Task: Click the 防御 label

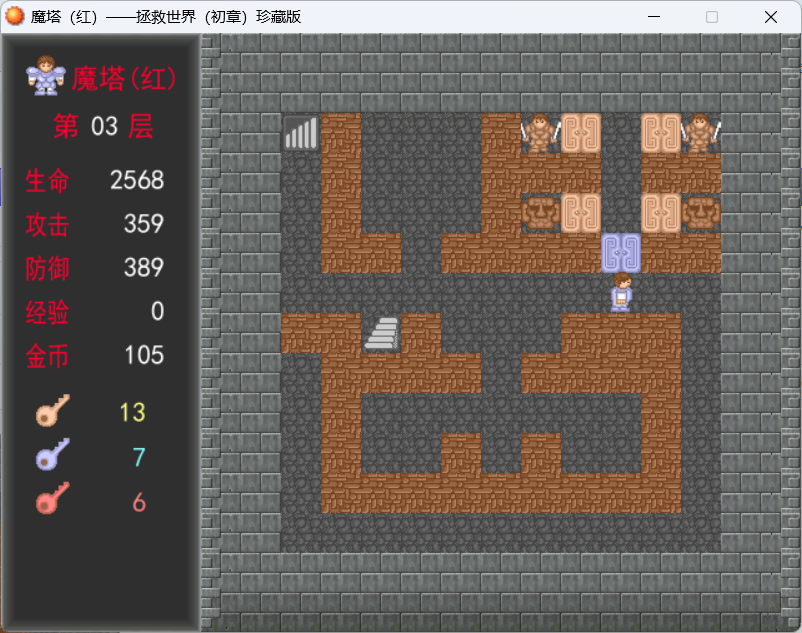Action: pos(47,268)
